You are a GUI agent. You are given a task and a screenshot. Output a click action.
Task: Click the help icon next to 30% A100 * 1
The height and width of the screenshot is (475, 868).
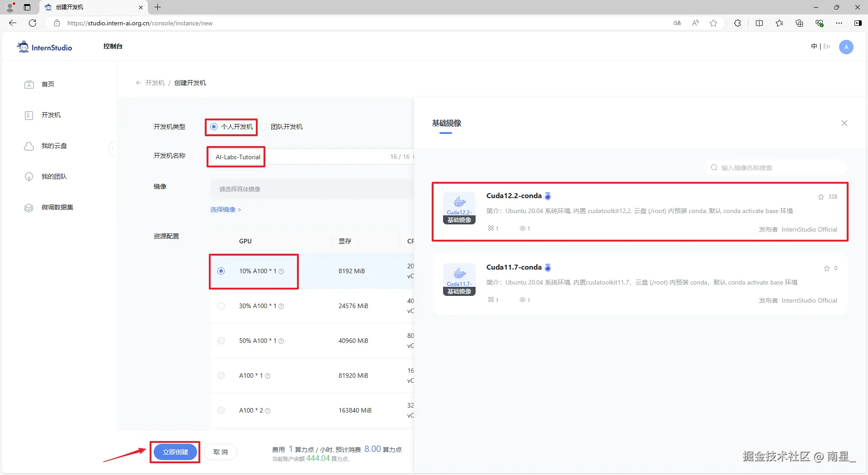(281, 306)
